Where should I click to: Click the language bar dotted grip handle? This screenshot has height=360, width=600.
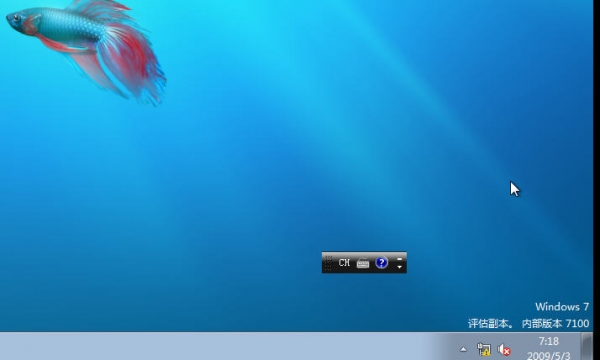pos(328,263)
